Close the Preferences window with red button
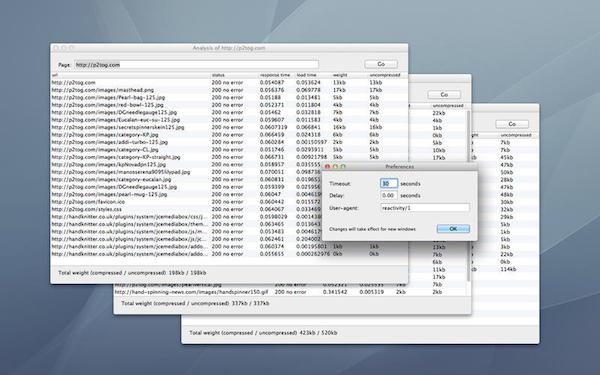Image resolution: width=600 pixels, height=375 pixels. click(327, 166)
